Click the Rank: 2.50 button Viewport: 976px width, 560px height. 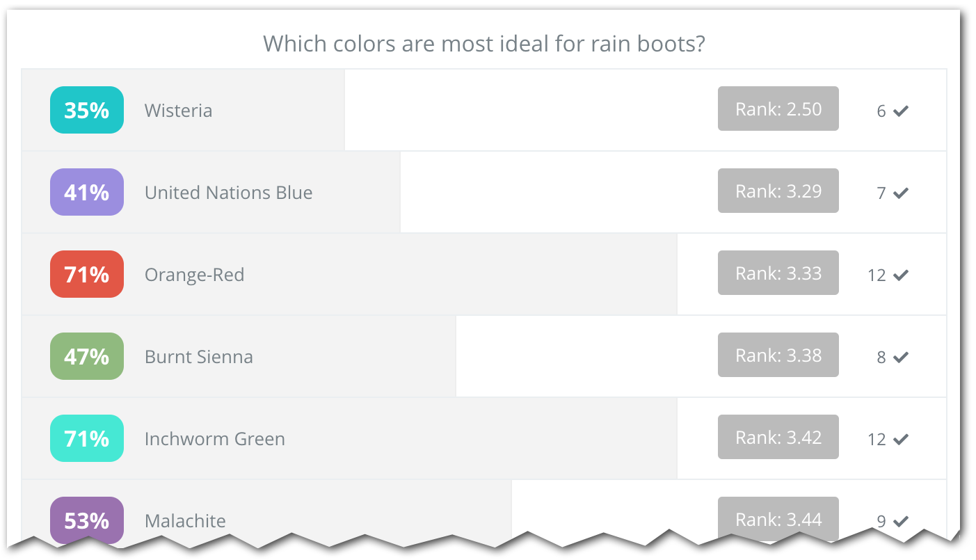[x=778, y=109]
